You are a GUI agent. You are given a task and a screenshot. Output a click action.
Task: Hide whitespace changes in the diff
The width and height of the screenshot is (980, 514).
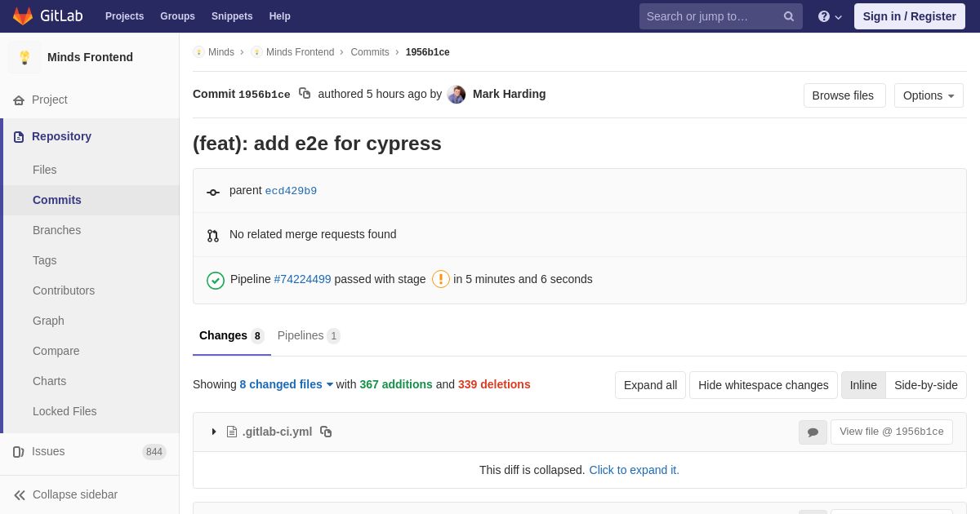coord(763,385)
